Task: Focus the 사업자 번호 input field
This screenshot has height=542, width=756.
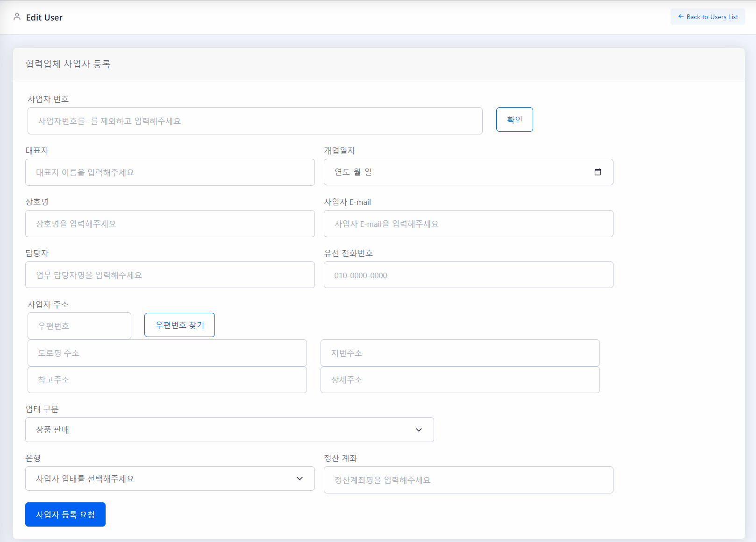Action: [255, 121]
